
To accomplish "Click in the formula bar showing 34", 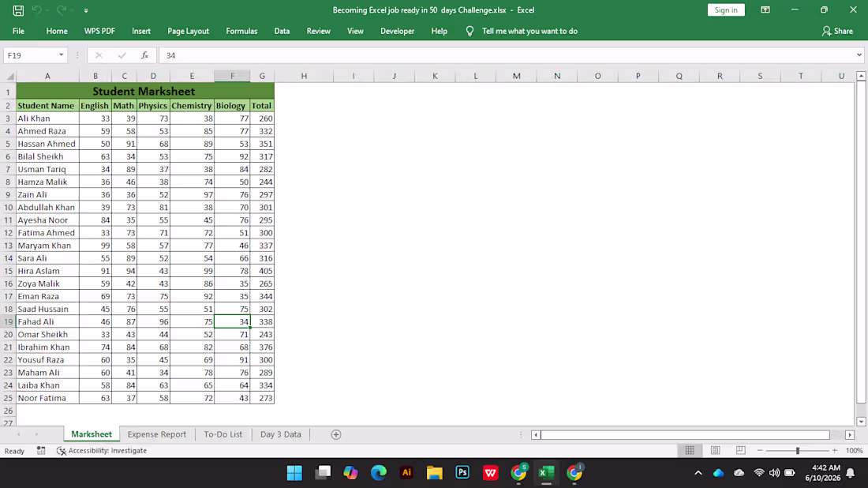I will point(507,55).
